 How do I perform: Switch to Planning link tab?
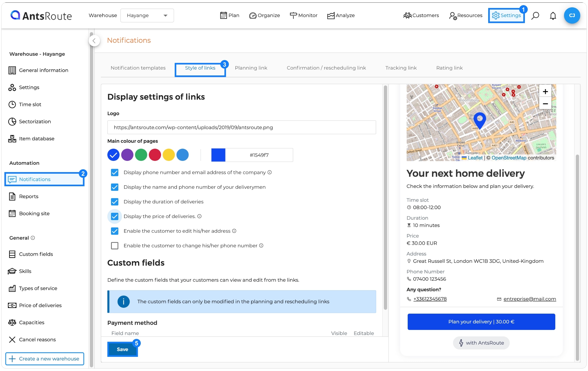(x=251, y=68)
